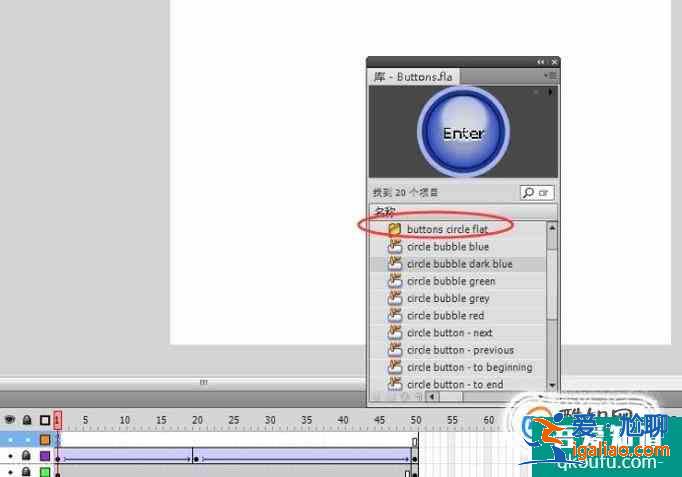The width and height of the screenshot is (682, 477).
Task: Click the circle bubble red symbol icon
Action: pos(394,316)
